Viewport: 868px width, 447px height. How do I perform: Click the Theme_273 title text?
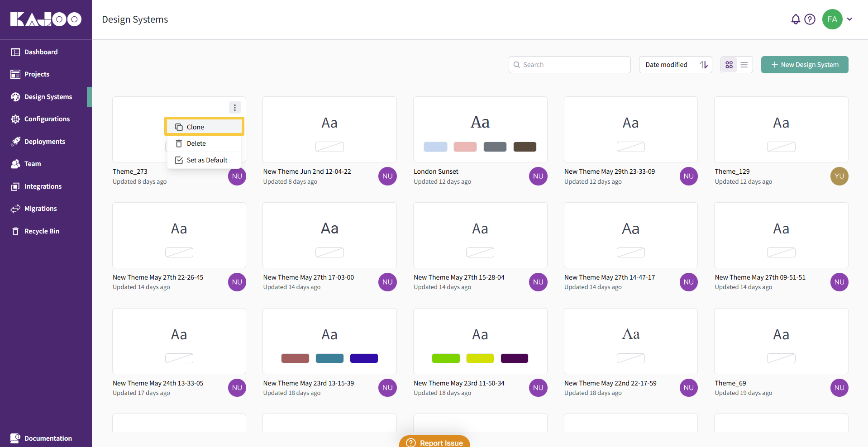(130, 171)
